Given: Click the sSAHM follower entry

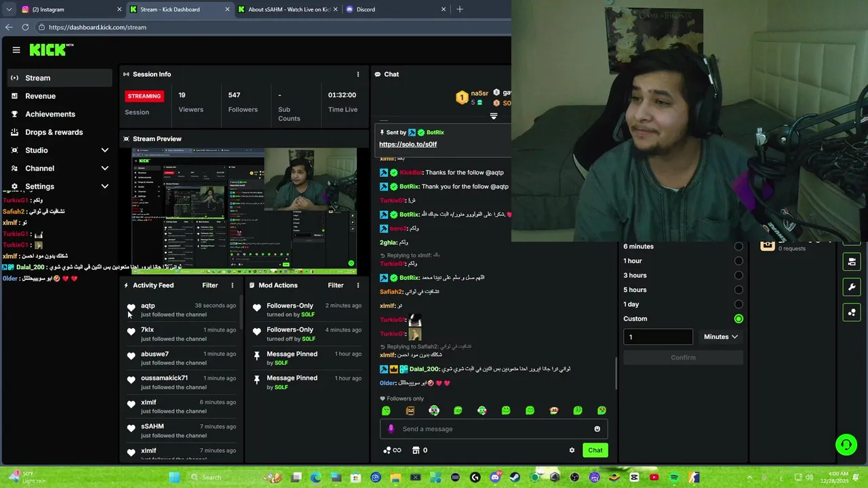Looking at the screenshot, I should point(181,431).
